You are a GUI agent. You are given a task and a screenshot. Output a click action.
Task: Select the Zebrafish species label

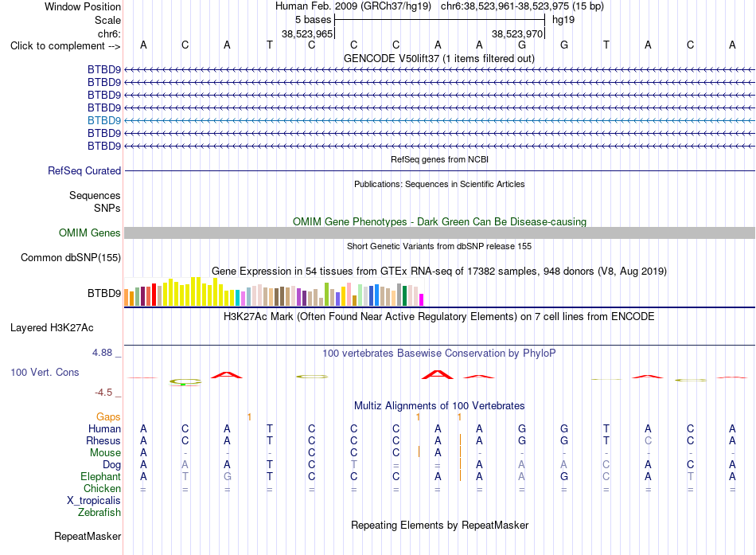pos(99,513)
